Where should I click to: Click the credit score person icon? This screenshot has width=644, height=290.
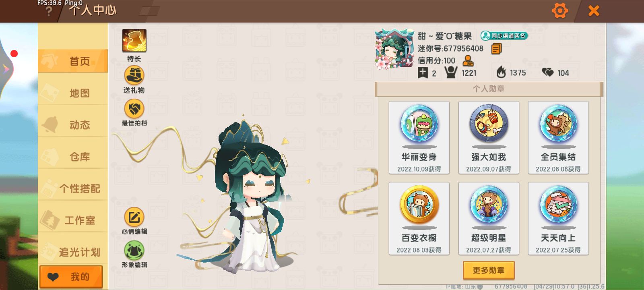click(468, 61)
